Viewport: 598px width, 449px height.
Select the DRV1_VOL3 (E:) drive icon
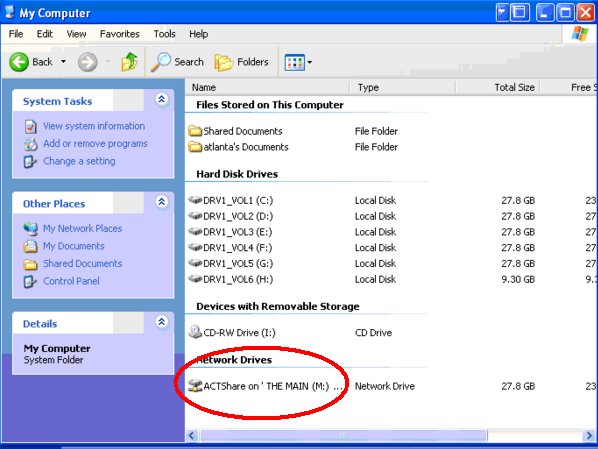(195, 231)
